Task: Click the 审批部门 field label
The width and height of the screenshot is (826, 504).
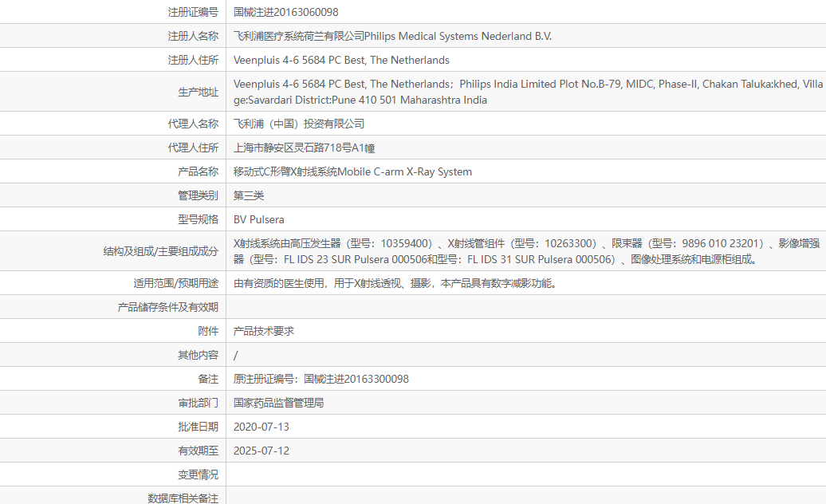Action: click(x=198, y=403)
